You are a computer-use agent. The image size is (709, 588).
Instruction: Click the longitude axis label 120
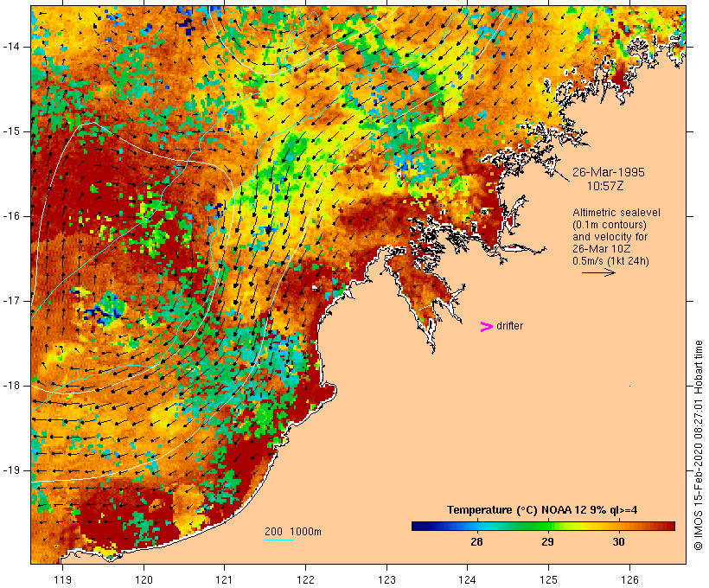tap(144, 579)
